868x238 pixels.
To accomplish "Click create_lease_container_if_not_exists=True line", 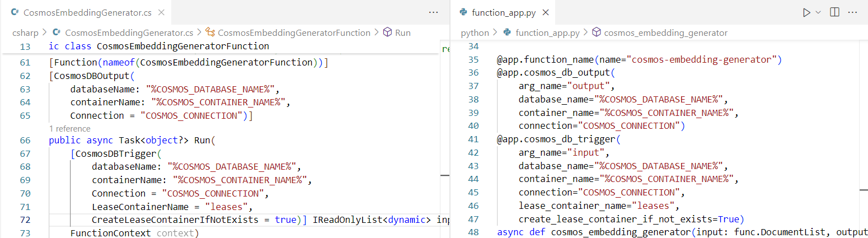I will pyautogui.click(x=630, y=218).
